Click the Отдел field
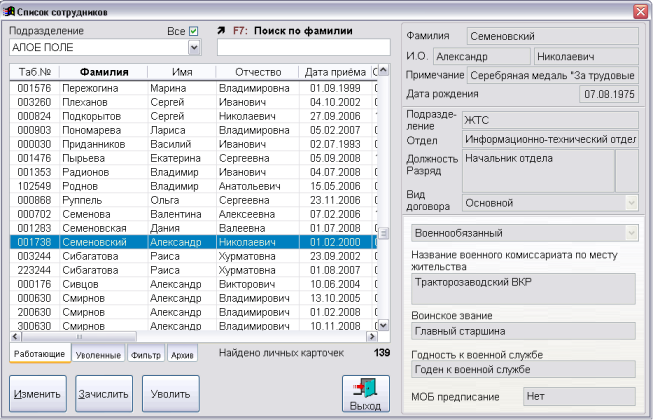653x420 pixels. [550, 139]
